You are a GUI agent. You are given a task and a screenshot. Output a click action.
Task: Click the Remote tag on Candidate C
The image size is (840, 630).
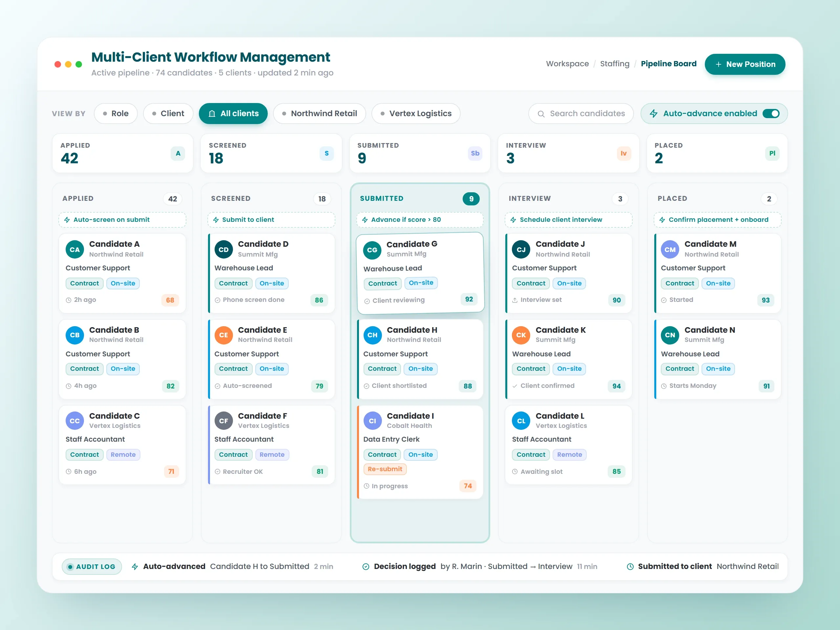coord(123,454)
